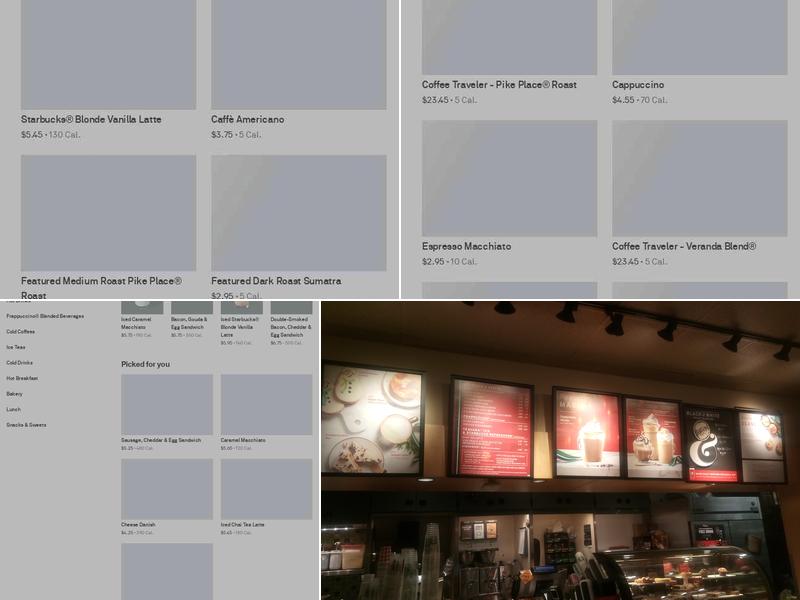The height and width of the screenshot is (600, 800).
Task: Go to Frappuccino Blended Beverages category
Action: tap(45, 316)
